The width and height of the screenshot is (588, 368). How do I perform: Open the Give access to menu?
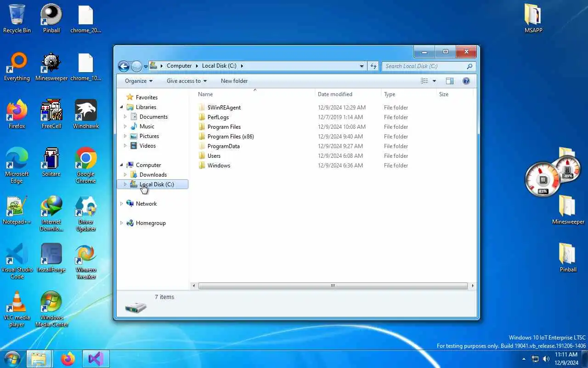[187, 81]
